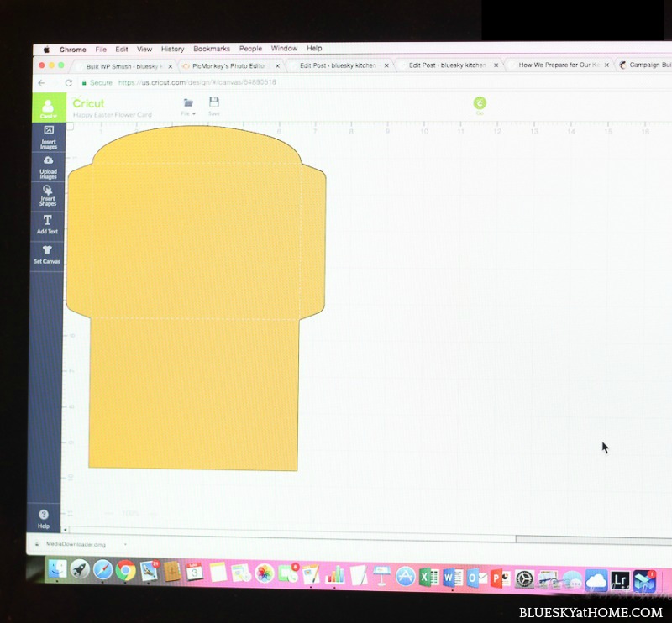672x623 pixels.
Task: Open the App Store from dock
Action: pos(405,576)
